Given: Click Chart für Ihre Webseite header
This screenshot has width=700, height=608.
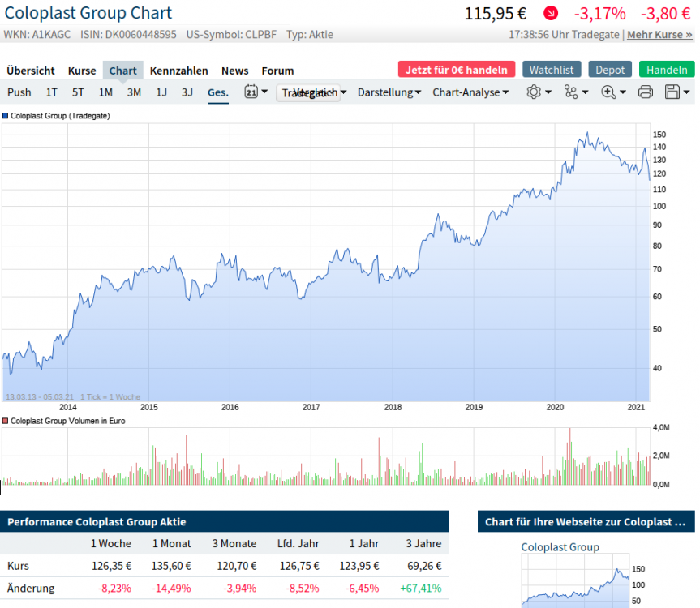Looking at the screenshot, I should (585, 522).
